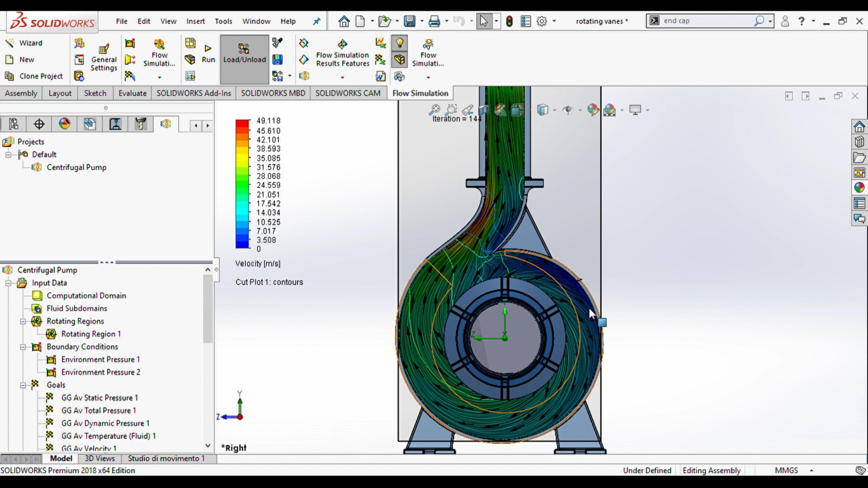Pin the SOLIDWORKS menu bar
868x488 pixels.
click(x=316, y=21)
